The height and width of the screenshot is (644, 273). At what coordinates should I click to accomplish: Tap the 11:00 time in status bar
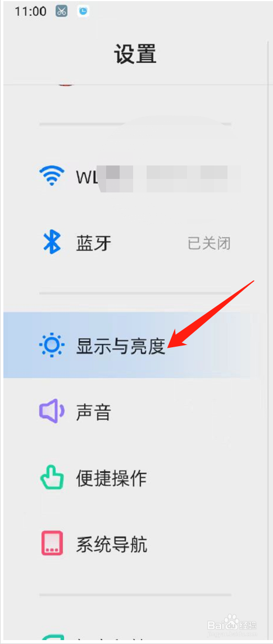tap(30, 11)
